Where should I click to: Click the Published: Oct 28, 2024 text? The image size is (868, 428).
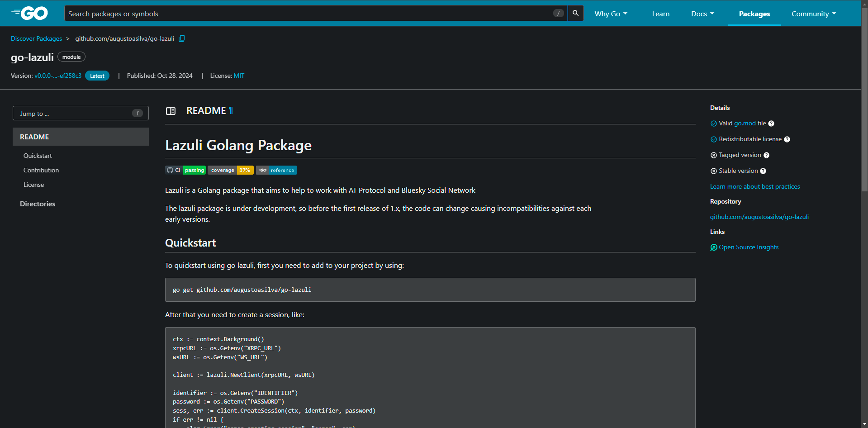coord(160,76)
